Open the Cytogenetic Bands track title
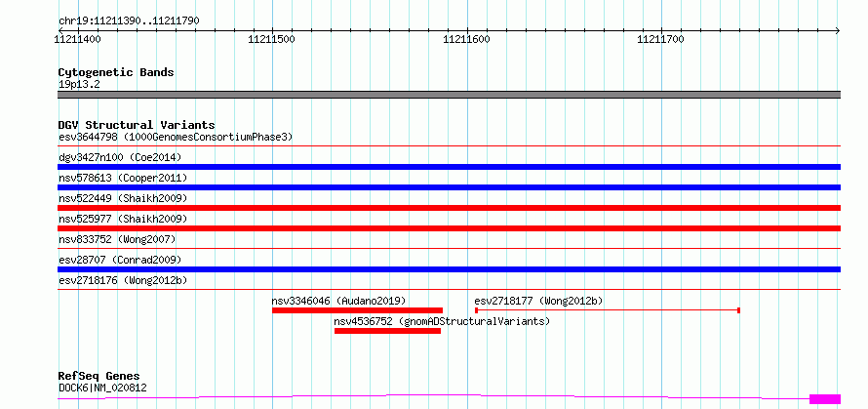Screen dimensions: 868x409 pyautogui.click(x=116, y=72)
